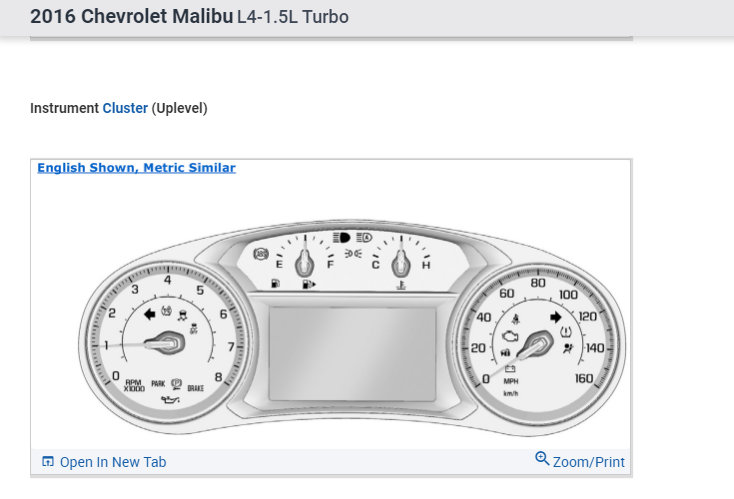The image size is (734, 499).
Task: Click the tire pressure warning light
Action: point(567,331)
